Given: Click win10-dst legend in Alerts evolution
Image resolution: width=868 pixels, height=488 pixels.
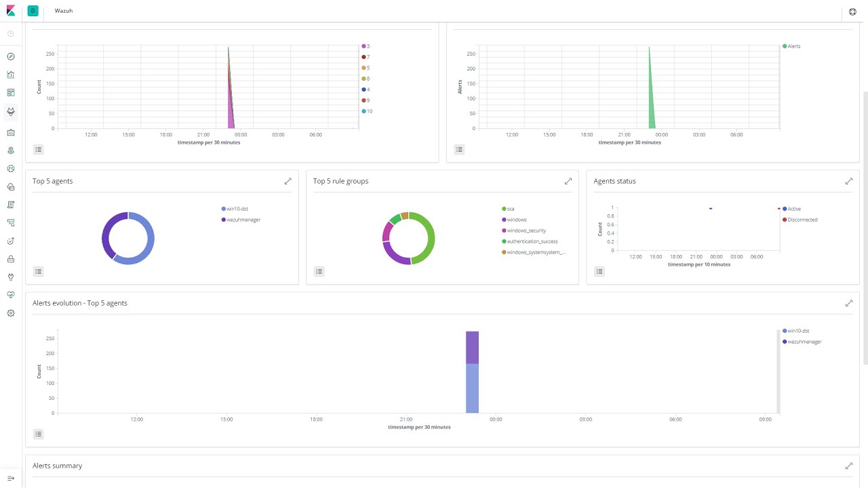Looking at the screenshot, I should coord(796,331).
